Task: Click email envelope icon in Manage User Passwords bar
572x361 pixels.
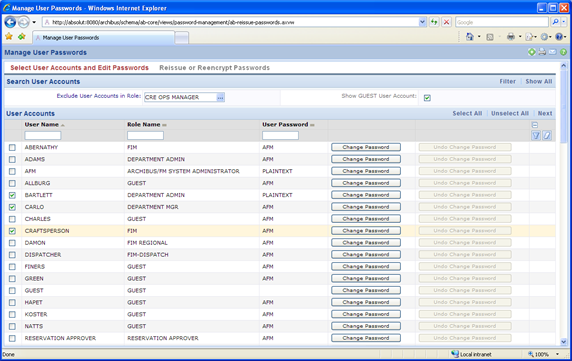Action: tap(553, 52)
